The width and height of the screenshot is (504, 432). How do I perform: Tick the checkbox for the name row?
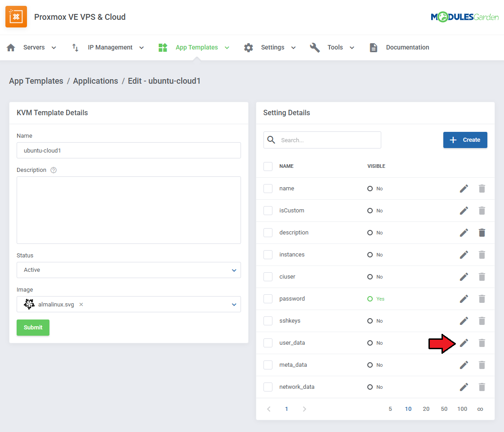point(268,189)
